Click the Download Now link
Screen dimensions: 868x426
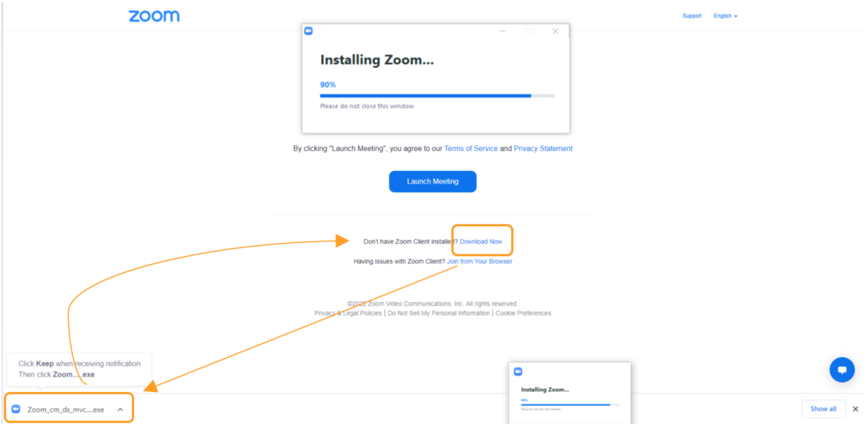(x=480, y=242)
